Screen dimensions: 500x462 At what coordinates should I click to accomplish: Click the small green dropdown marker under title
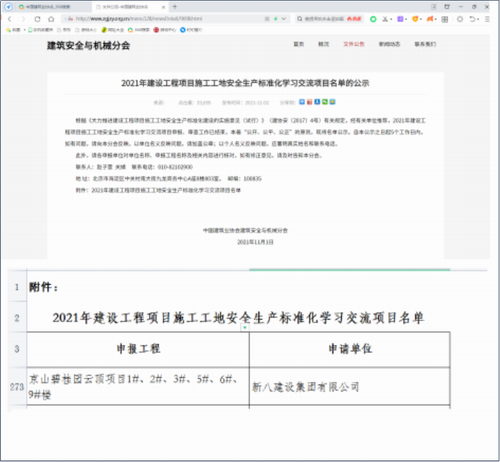pyautogui.click(x=245, y=328)
